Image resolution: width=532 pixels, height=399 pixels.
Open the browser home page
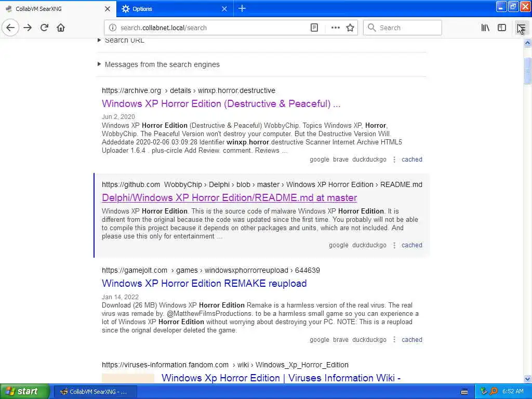61,28
